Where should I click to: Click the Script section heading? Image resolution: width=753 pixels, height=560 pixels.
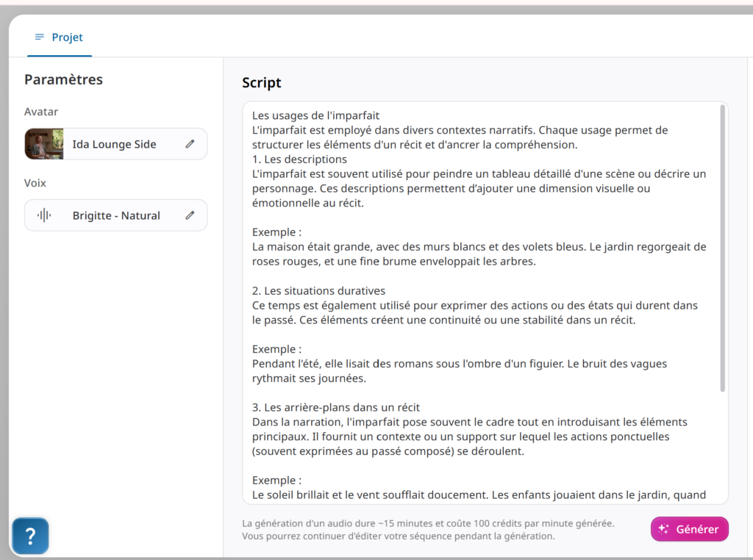[x=262, y=83]
